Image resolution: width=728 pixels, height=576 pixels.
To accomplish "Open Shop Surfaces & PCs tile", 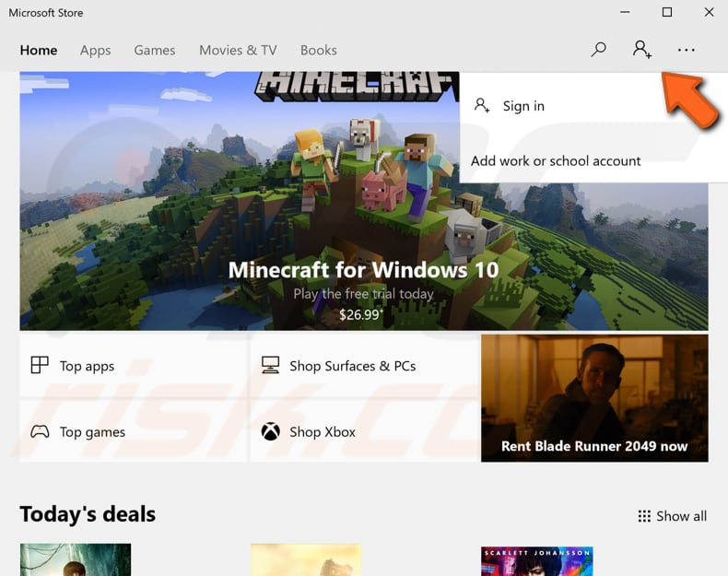I will click(x=364, y=366).
